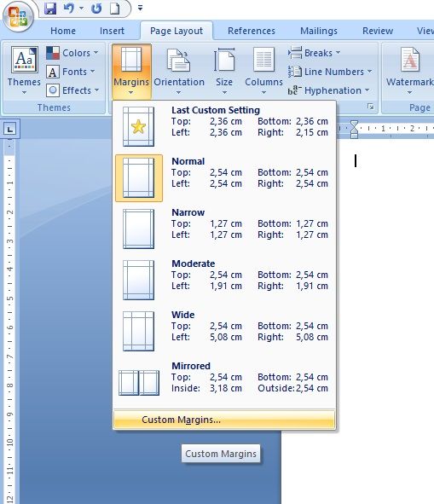Click the Office button orb
Screen dimensions: 434x504
pos(18,16)
